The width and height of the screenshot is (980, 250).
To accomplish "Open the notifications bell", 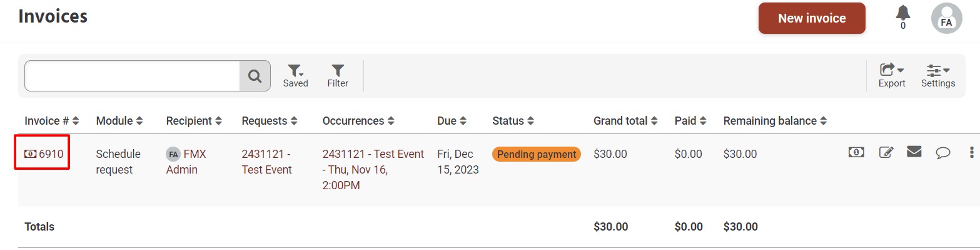I will coord(902,13).
